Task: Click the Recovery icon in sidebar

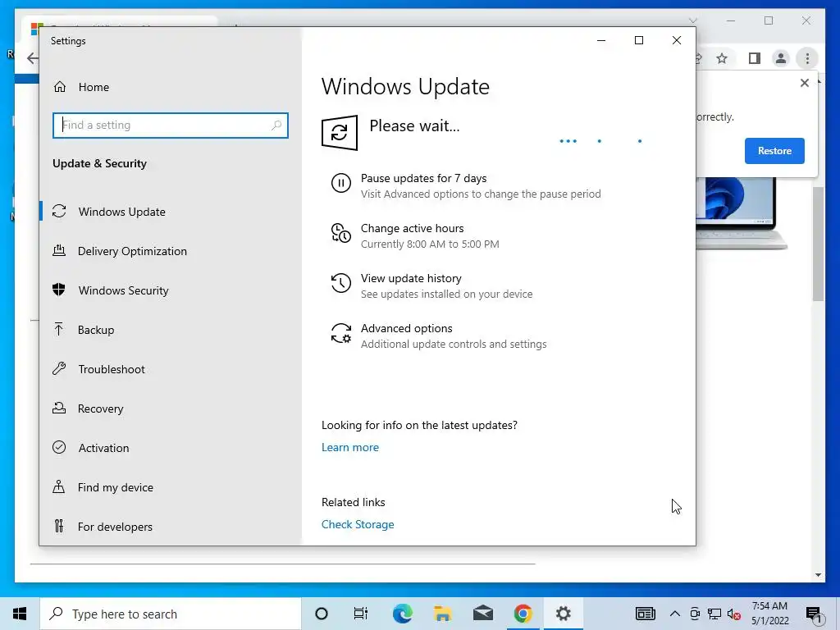Action: 59,408
